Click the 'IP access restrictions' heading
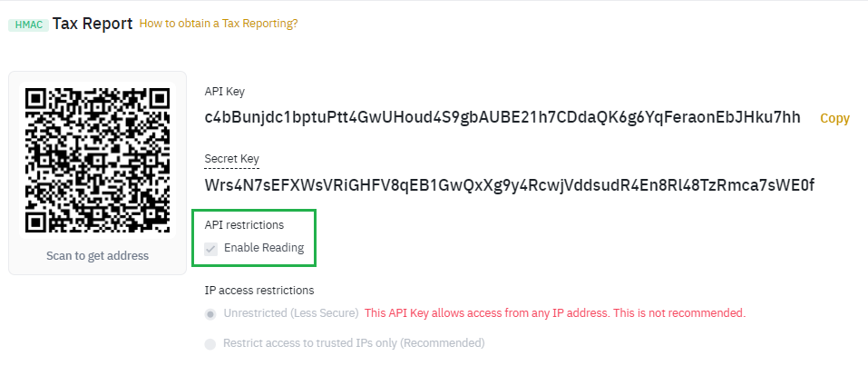Screen dimensions: 868x366 pyautogui.click(x=259, y=291)
